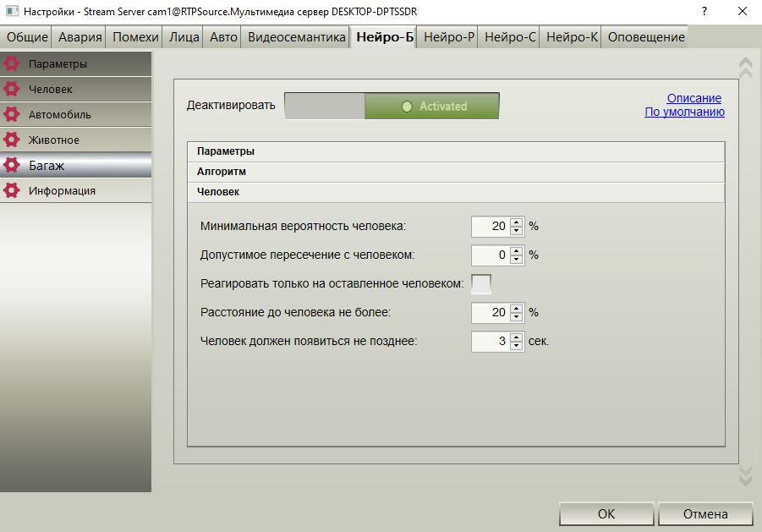Screen dimensions: 762x532
Task: Select Багаж in the left sidebar
Action: pyautogui.click(x=76, y=165)
